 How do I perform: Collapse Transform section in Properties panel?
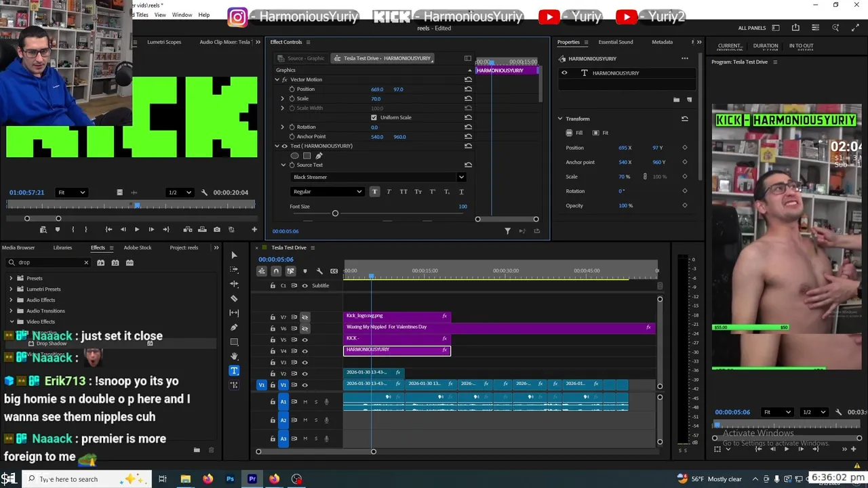(x=560, y=119)
